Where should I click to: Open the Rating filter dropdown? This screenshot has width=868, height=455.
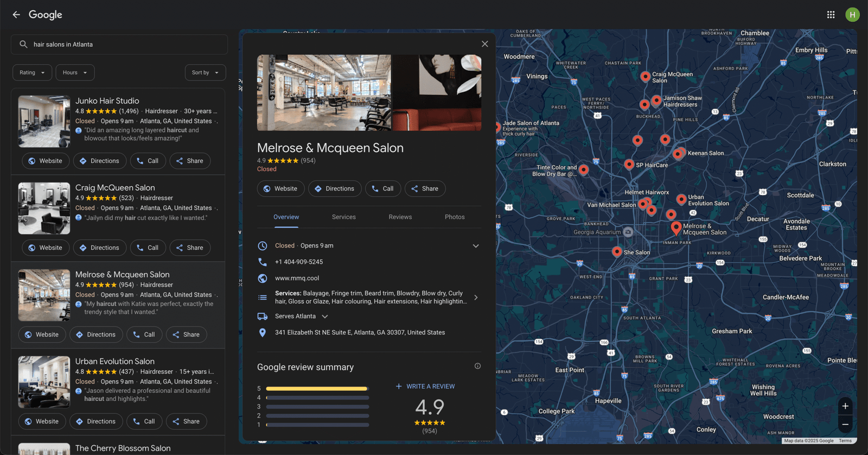(32, 73)
